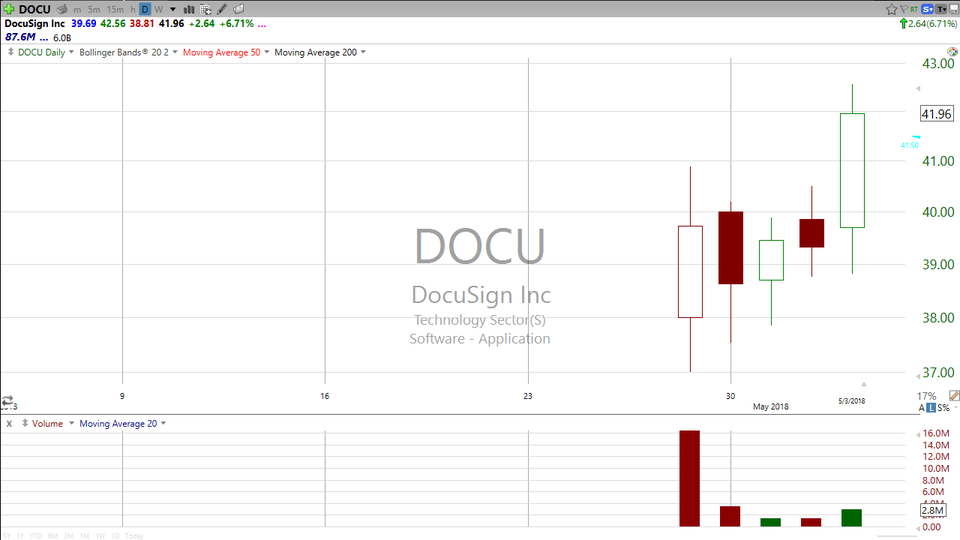Click the arrow beside 0.00 on volume axis
This screenshot has height=540, width=960.
tap(918, 528)
